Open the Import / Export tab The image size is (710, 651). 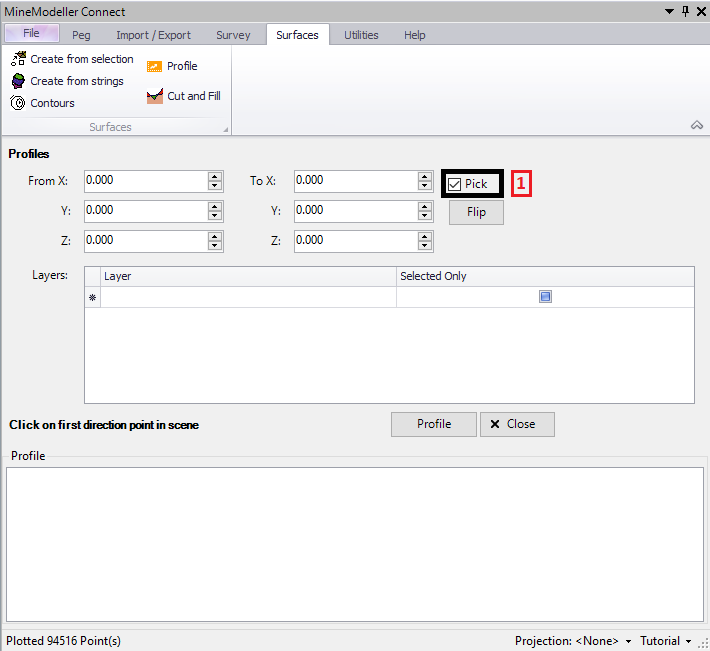pos(153,35)
